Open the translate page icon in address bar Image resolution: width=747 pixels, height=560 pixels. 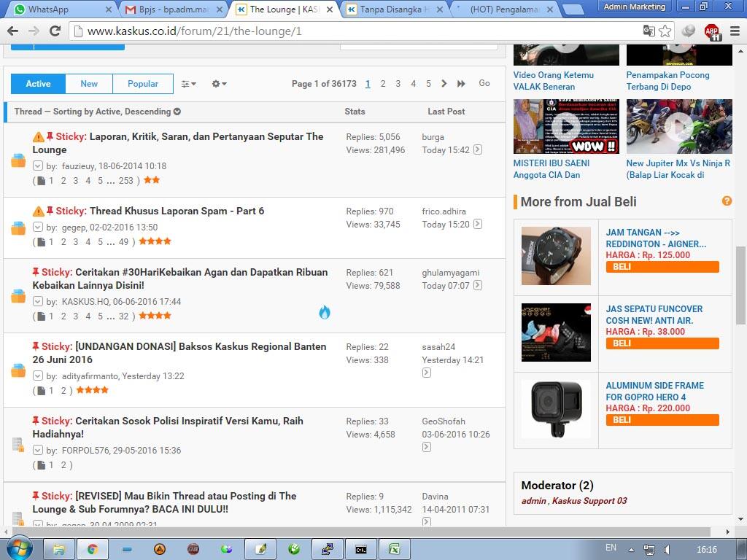[649, 31]
